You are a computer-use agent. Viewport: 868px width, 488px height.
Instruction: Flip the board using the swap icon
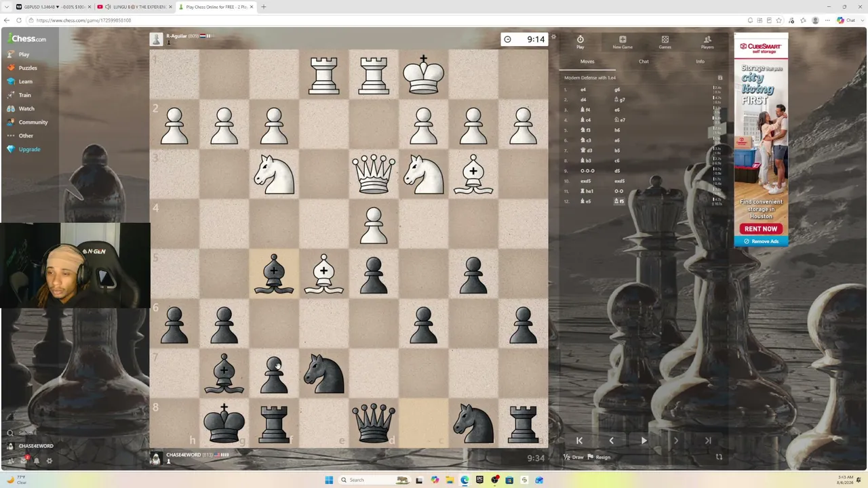coord(719,457)
